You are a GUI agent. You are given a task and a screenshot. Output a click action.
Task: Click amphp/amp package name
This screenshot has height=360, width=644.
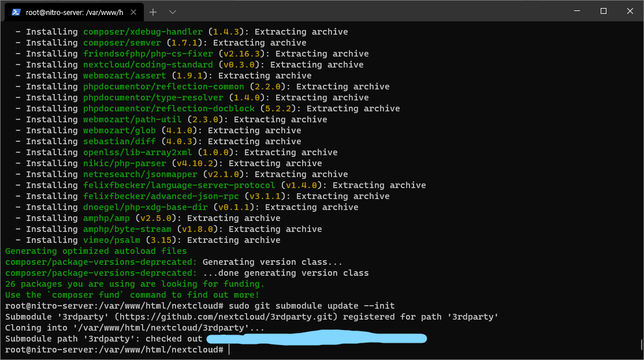click(x=106, y=218)
